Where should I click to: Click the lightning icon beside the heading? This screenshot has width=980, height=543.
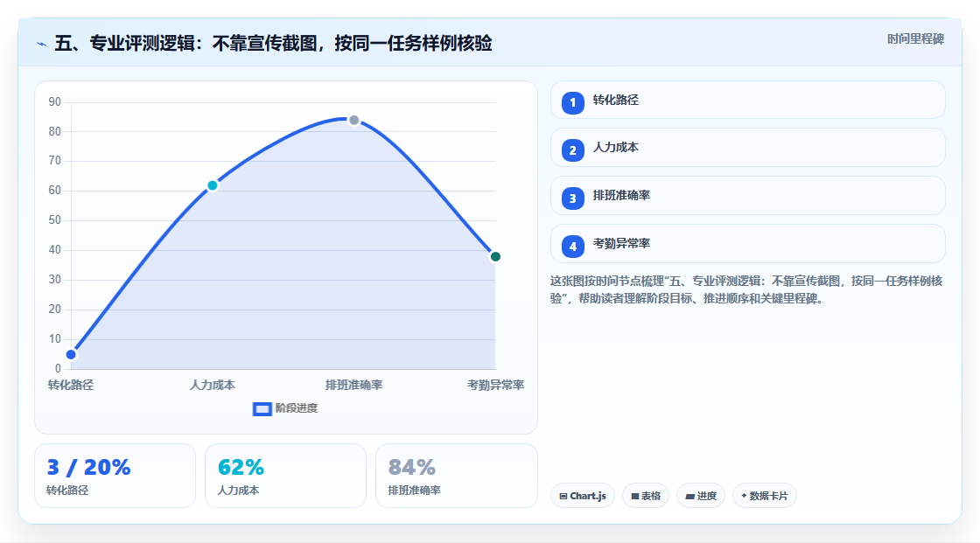coord(42,44)
